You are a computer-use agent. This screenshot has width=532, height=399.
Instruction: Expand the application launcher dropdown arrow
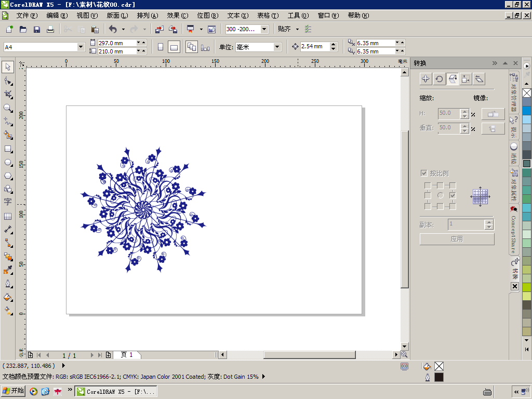[x=201, y=29]
